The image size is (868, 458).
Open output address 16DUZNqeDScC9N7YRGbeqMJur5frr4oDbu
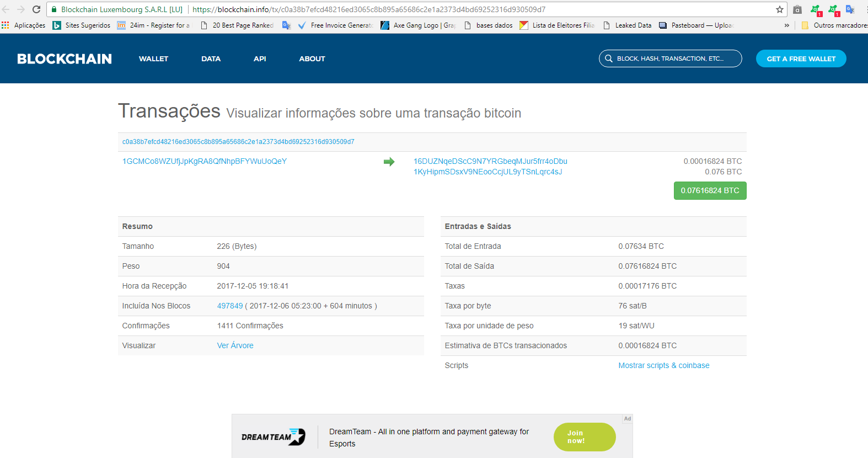click(490, 161)
